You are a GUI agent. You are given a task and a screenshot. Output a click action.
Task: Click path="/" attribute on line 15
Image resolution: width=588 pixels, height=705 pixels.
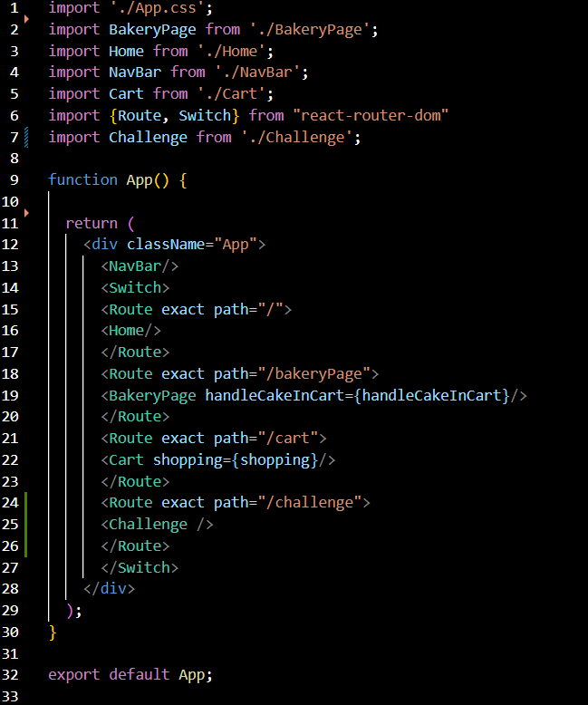click(x=248, y=309)
